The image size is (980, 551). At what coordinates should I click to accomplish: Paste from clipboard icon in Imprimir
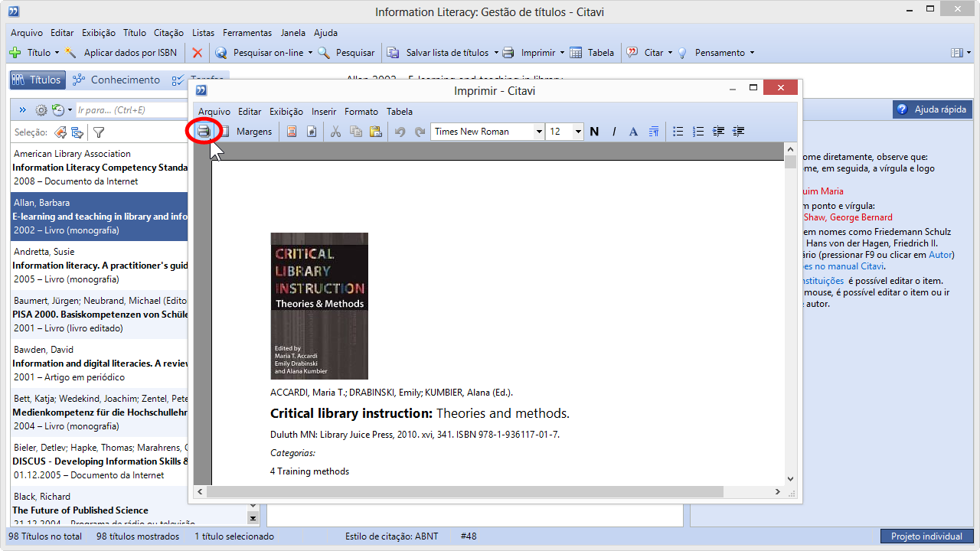(x=375, y=132)
